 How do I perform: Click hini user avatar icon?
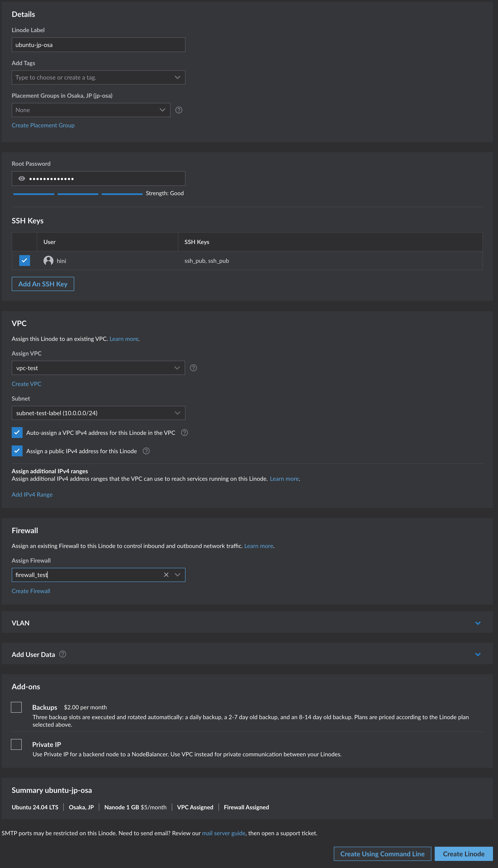tap(48, 261)
